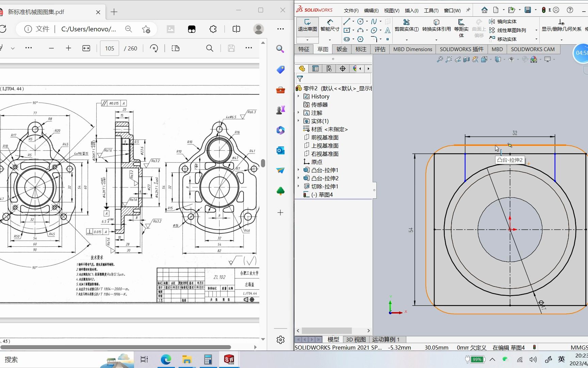Click the SolidWorks Home icon

[x=485, y=10]
